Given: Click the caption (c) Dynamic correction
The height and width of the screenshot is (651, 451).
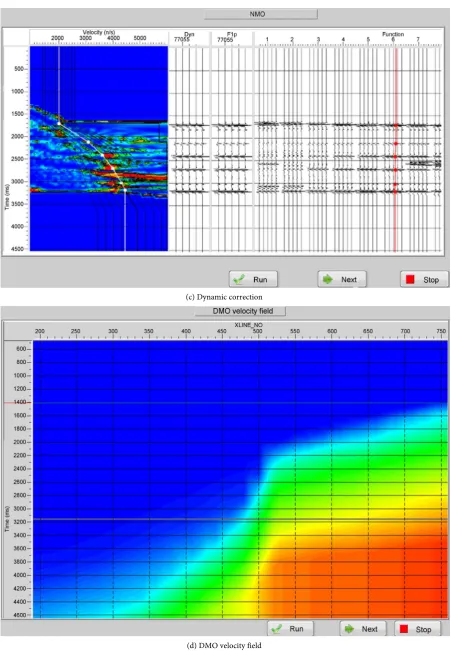Looking at the screenshot, I should 224,297.
